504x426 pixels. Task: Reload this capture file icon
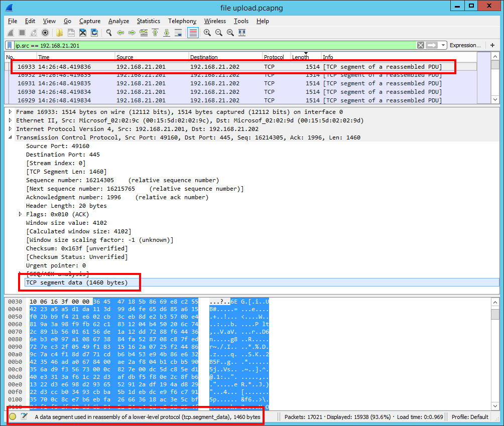click(x=94, y=33)
